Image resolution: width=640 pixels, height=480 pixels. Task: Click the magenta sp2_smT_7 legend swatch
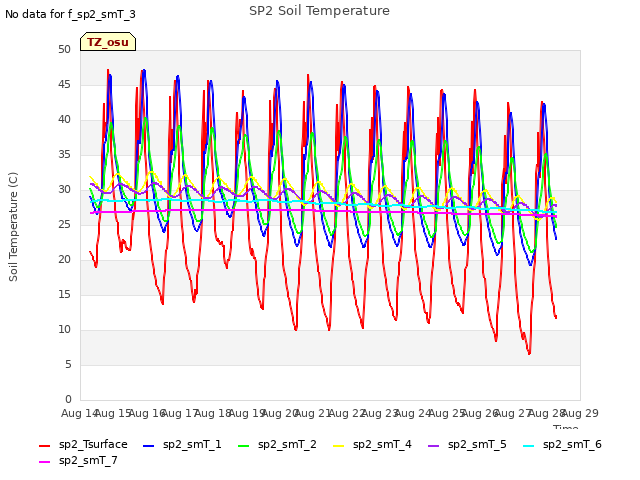coord(44,462)
